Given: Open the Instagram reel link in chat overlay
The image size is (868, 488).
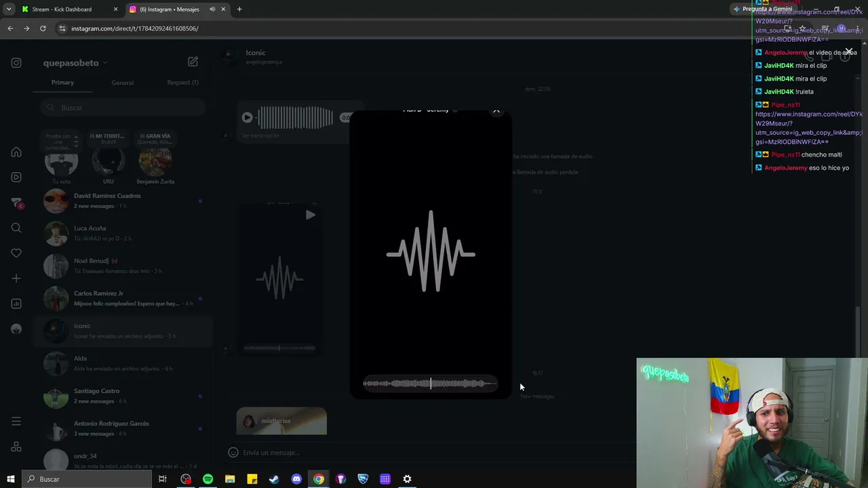Looking at the screenshot, I should (x=809, y=128).
